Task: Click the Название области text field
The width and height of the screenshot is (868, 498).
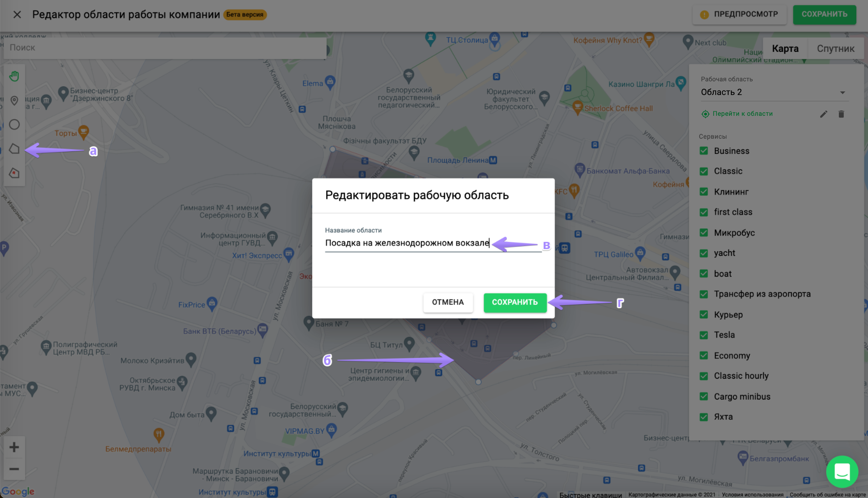Action: click(407, 243)
